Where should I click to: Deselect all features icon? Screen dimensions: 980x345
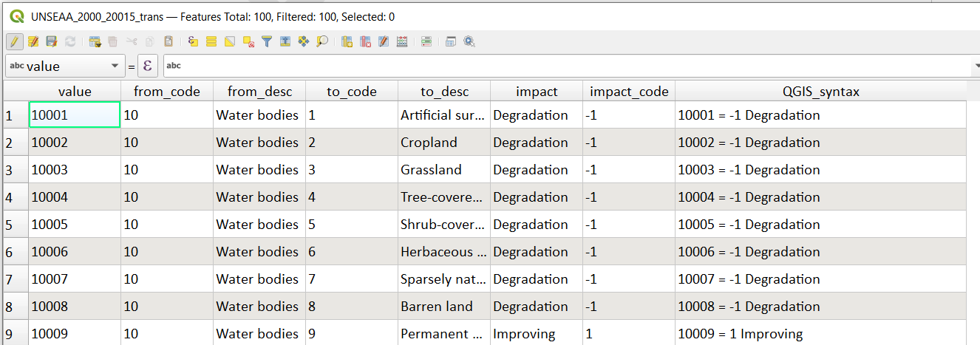pyautogui.click(x=249, y=41)
